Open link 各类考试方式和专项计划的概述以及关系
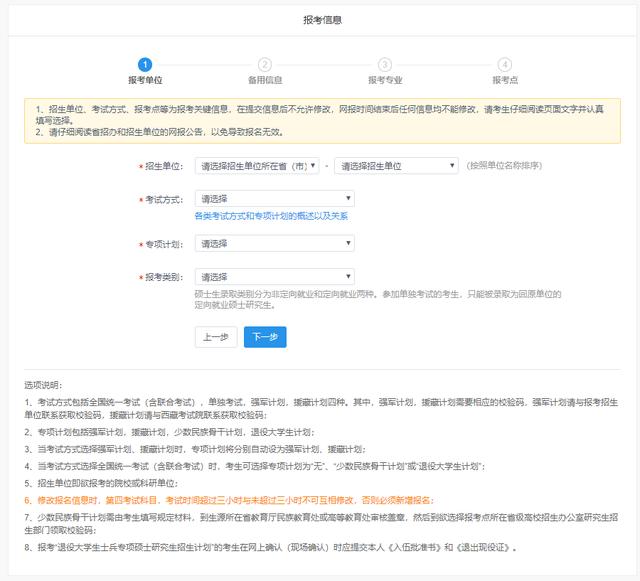The width and height of the screenshot is (640, 581). (x=271, y=216)
